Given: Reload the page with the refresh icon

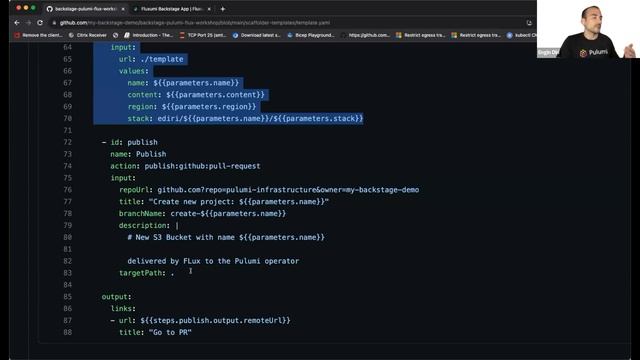Looking at the screenshot, I should 40,23.
